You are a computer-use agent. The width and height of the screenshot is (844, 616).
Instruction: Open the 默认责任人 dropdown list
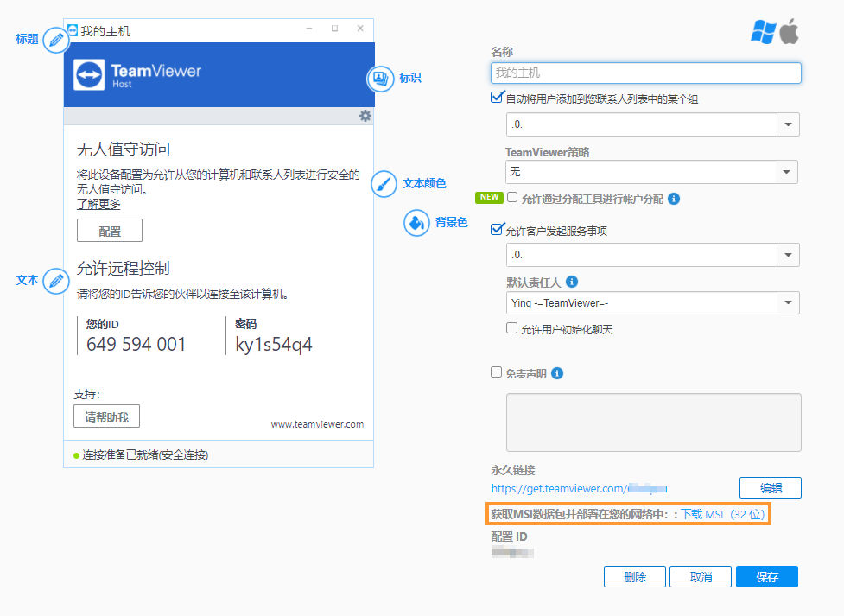click(x=652, y=302)
